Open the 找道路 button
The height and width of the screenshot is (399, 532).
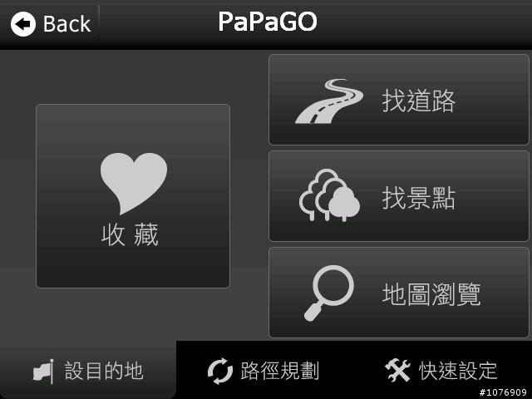(399, 100)
